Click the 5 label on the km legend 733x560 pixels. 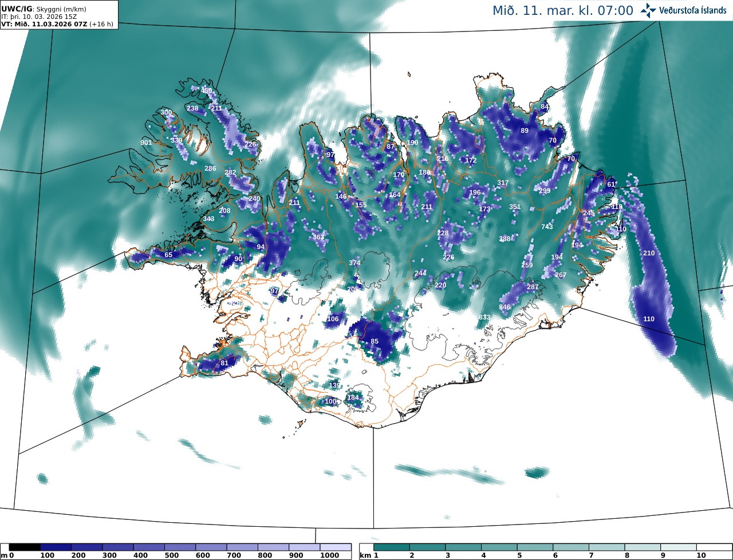click(519, 555)
